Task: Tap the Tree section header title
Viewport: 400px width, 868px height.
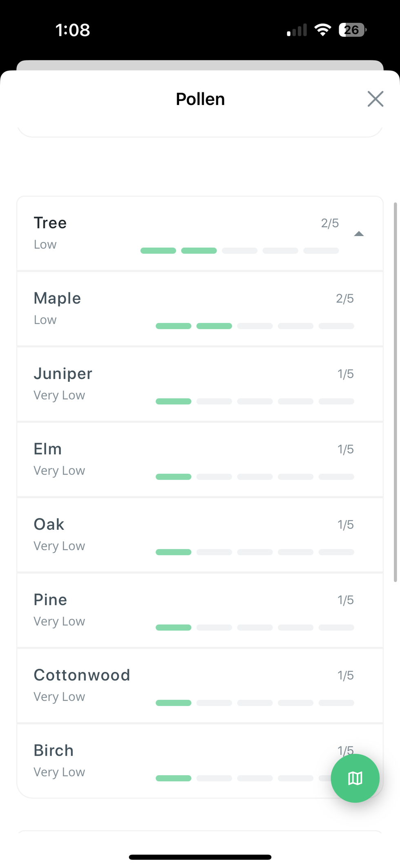Action: click(50, 223)
